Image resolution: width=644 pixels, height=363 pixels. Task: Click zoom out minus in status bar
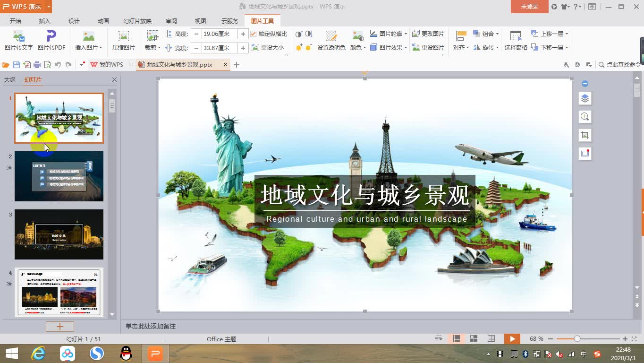(551, 339)
